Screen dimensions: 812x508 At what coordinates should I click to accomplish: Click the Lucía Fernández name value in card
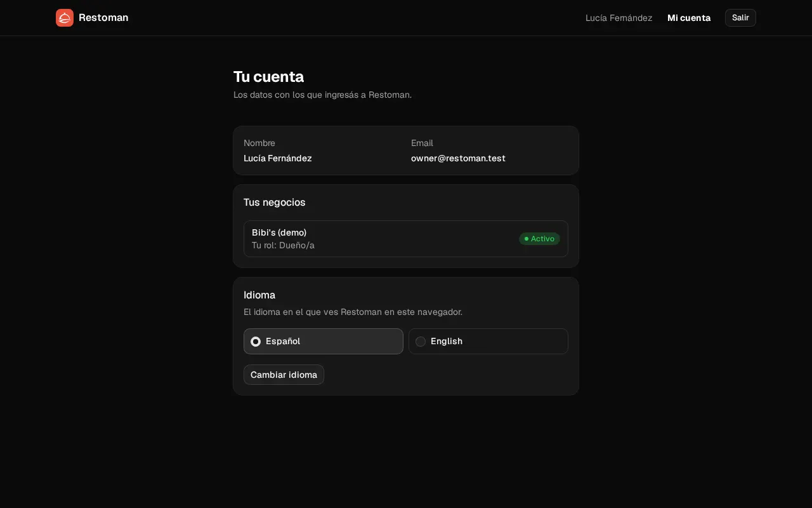tap(277, 158)
